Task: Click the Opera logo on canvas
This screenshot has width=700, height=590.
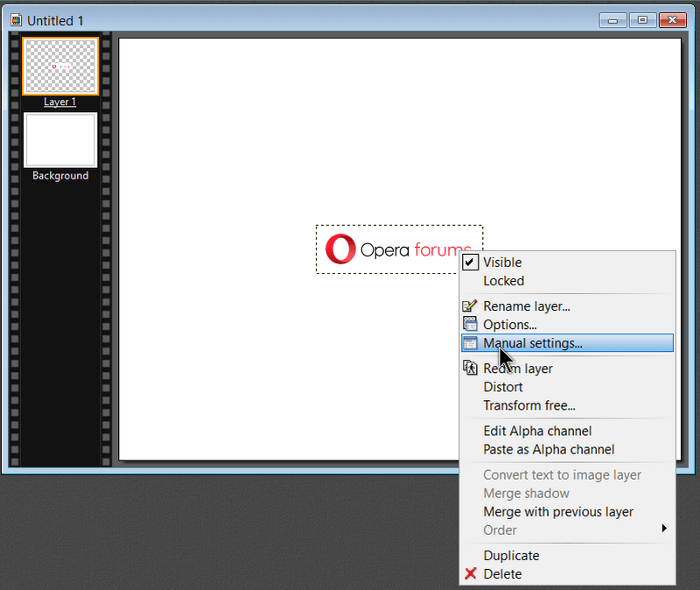Action: tap(340, 249)
